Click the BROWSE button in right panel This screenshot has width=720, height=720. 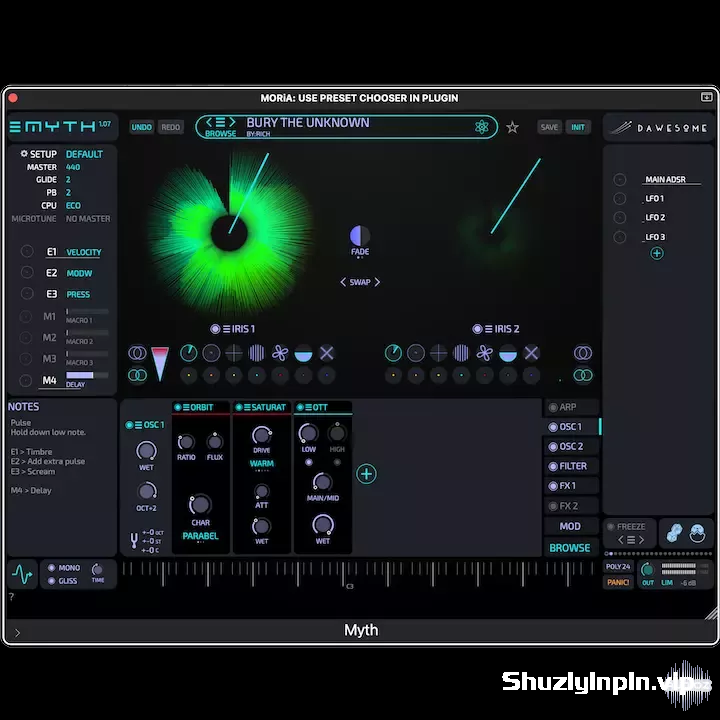pyautogui.click(x=570, y=548)
